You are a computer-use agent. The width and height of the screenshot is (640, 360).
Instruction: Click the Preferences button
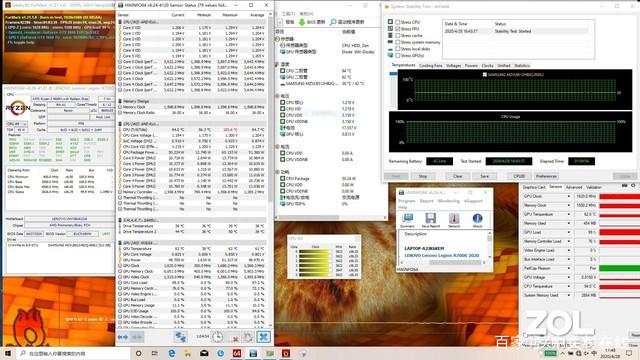click(546, 176)
